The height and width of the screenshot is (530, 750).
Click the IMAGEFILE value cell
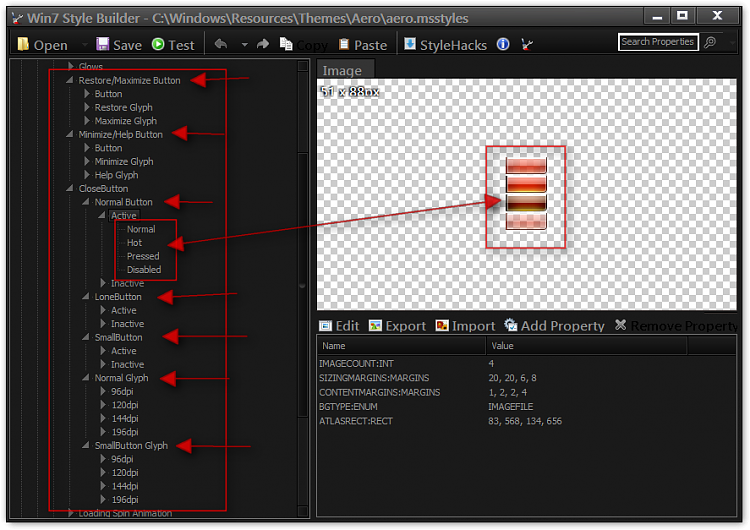[x=510, y=407]
